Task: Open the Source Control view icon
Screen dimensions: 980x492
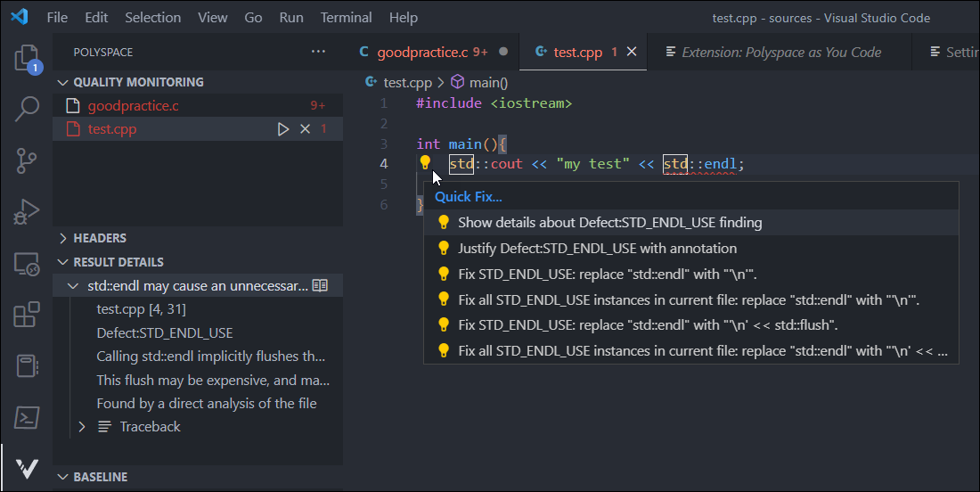Action: pyautogui.click(x=26, y=160)
